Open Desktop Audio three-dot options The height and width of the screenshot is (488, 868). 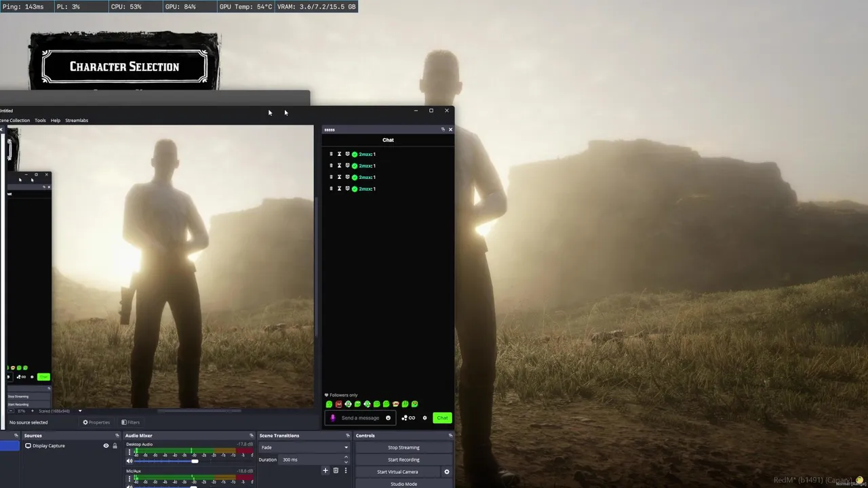pos(130,452)
